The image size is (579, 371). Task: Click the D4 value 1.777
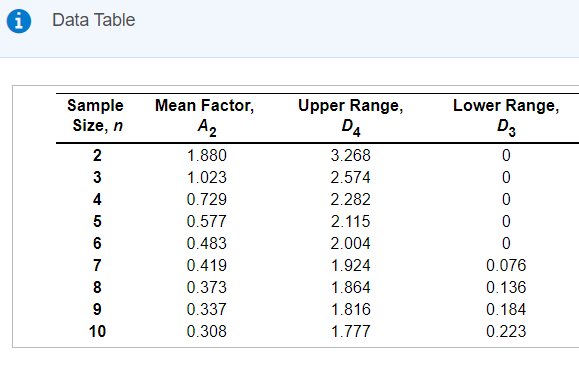point(350,331)
